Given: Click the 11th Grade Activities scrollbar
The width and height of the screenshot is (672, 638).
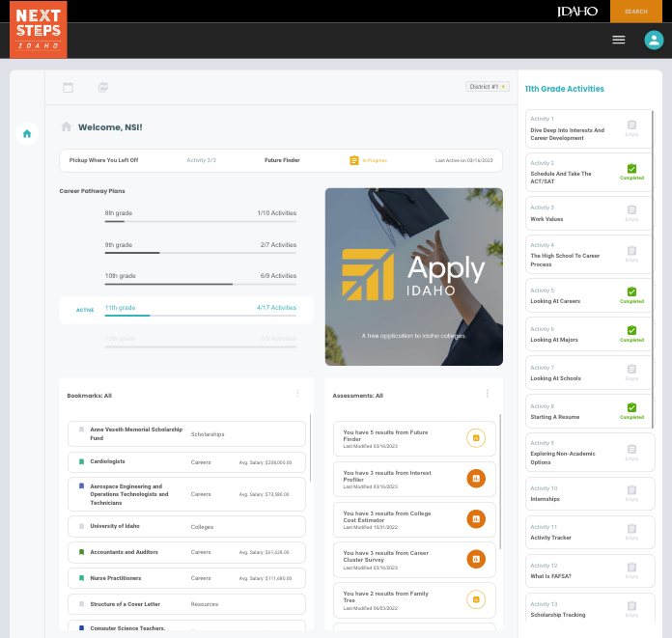Looking at the screenshot, I should click(653, 269).
